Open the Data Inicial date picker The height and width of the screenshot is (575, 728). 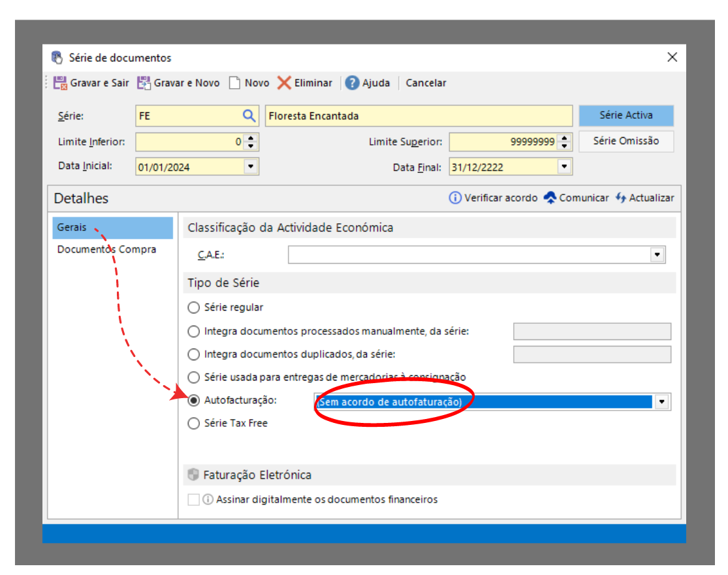pyautogui.click(x=251, y=166)
